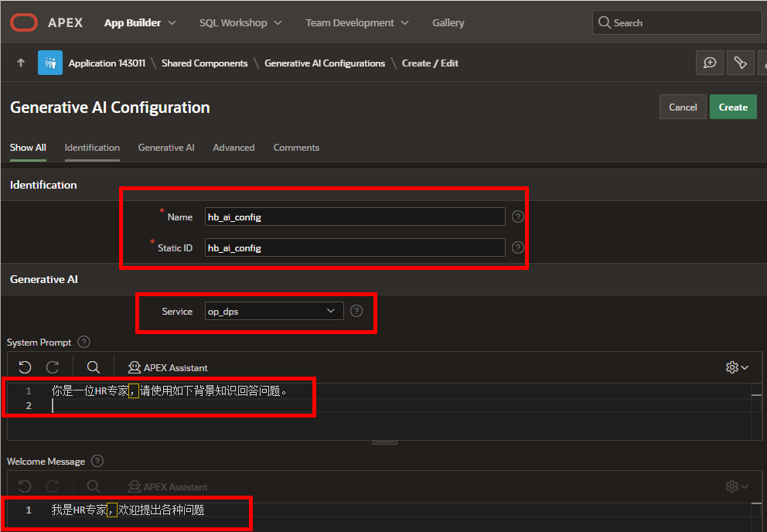
Task: Click the System Prompt editor resize handle
Action: pos(385,442)
